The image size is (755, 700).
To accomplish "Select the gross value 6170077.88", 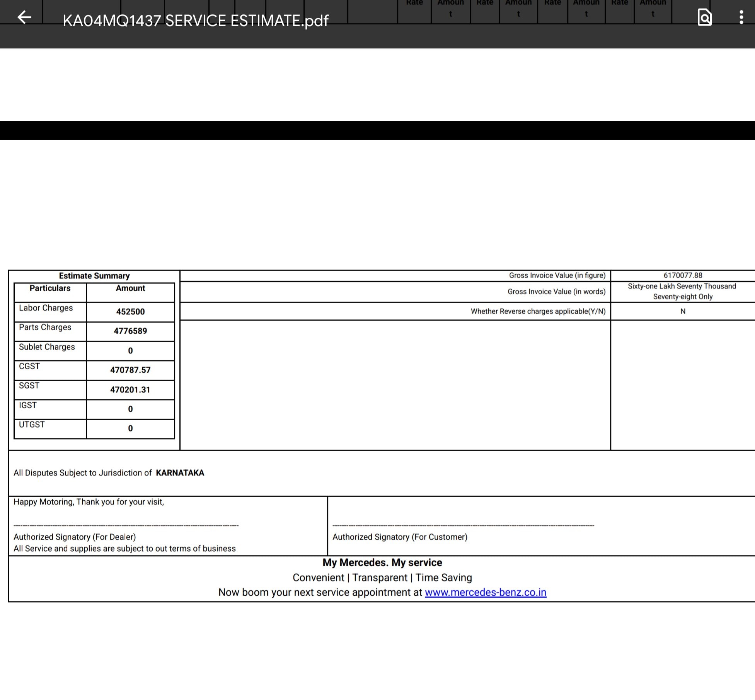I will [683, 275].
